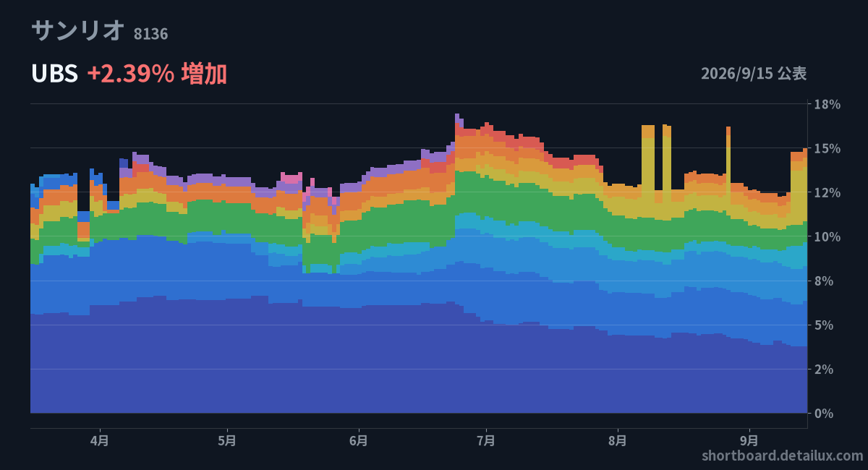Click the 2% y-axis label
This screenshot has width=868, height=470.
click(x=823, y=369)
